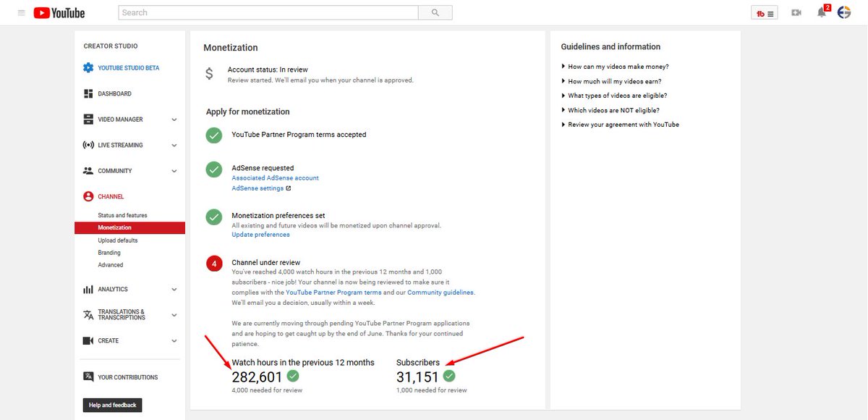The width and height of the screenshot is (868, 420).
Task: Click the "Account status: In review" text
Action: click(x=268, y=70)
